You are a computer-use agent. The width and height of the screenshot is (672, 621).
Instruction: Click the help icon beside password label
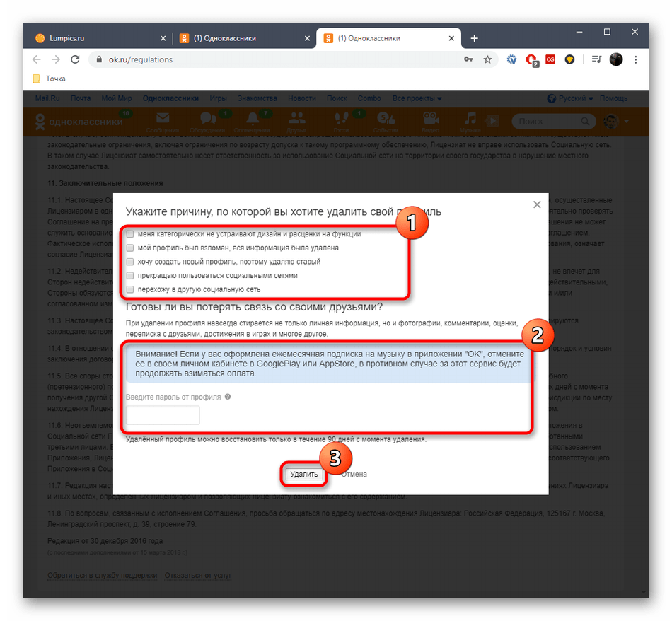click(228, 397)
